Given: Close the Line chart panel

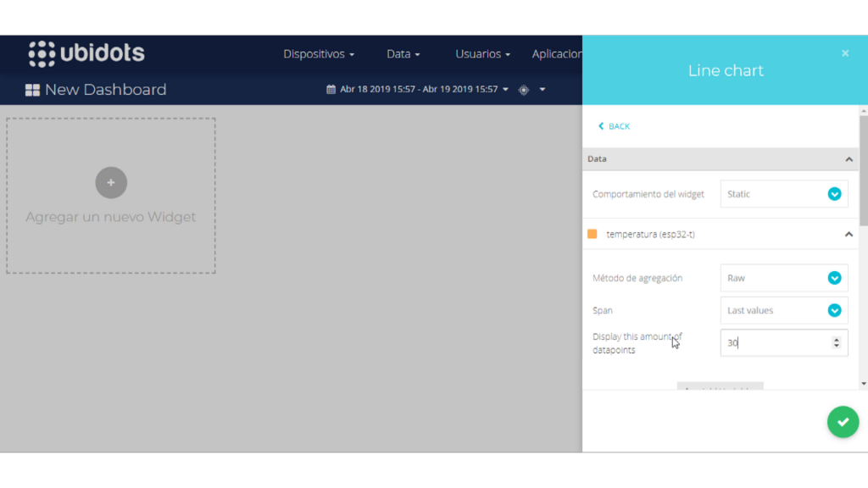Looking at the screenshot, I should pos(845,53).
